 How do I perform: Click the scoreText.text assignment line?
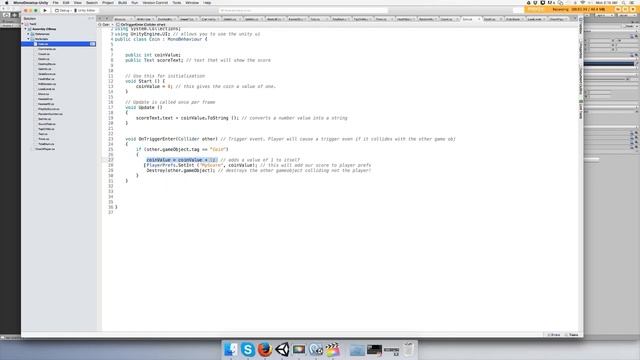coord(242,118)
